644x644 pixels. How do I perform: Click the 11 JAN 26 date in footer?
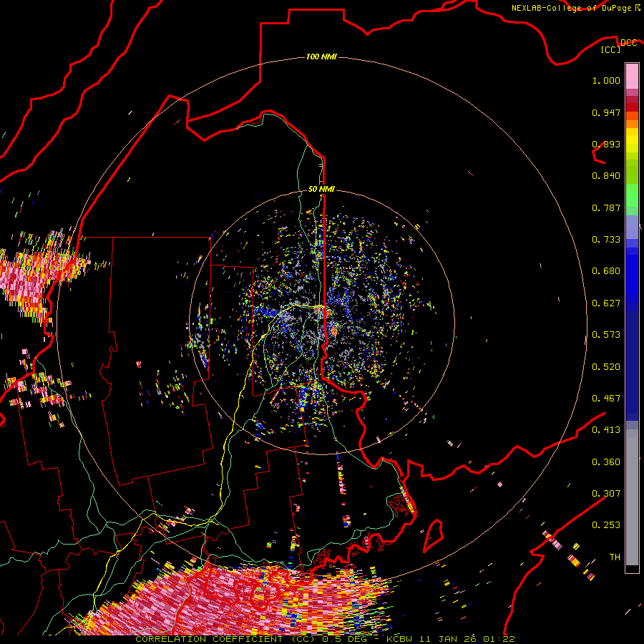point(448,639)
